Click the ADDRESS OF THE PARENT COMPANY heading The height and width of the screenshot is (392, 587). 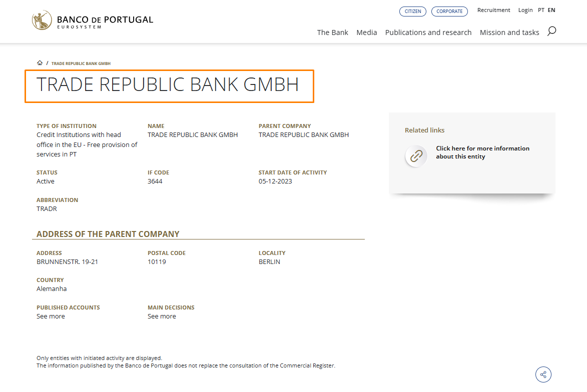[x=108, y=234]
